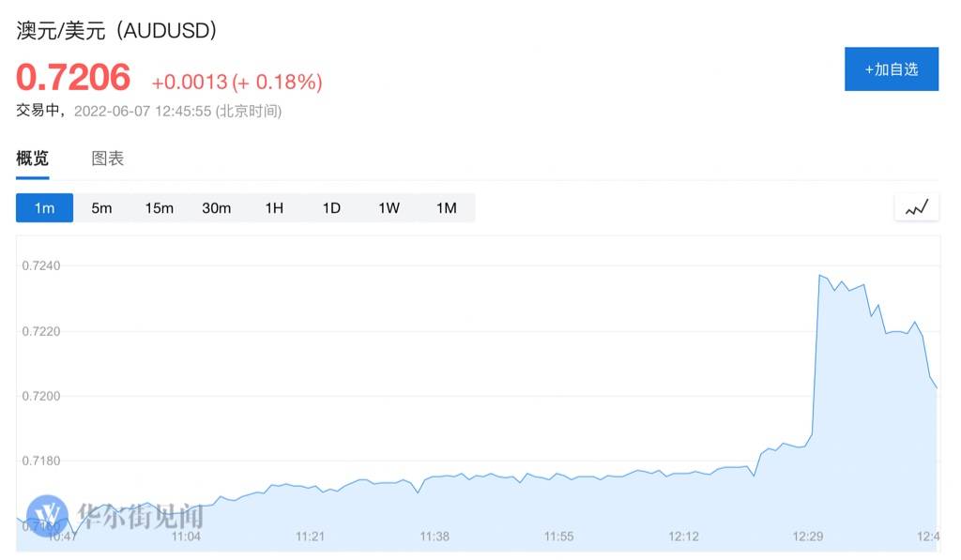Click the +0.0013 (+0.18%) change text
This screenshot has width=961, height=560.
[236, 83]
